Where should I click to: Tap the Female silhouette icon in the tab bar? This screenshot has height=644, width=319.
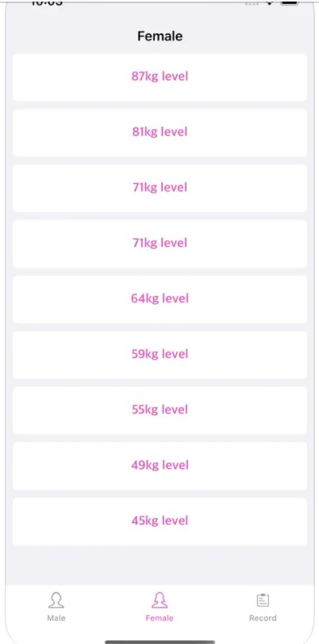pos(159,600)
